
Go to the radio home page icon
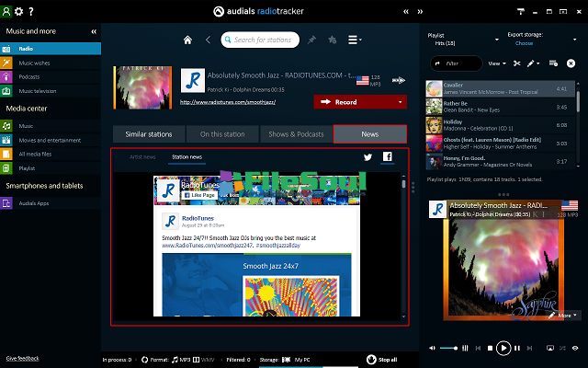[188, 40]
